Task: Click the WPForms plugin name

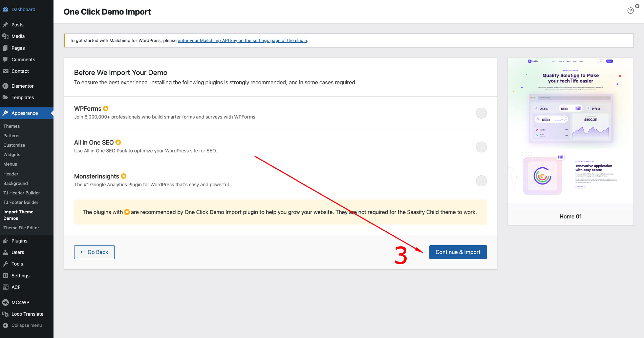Action: [x=88, y=108]
